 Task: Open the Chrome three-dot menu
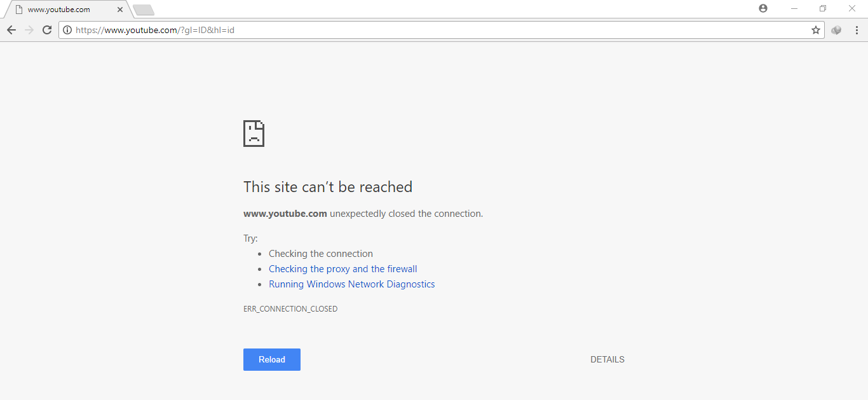click(857, 30)
